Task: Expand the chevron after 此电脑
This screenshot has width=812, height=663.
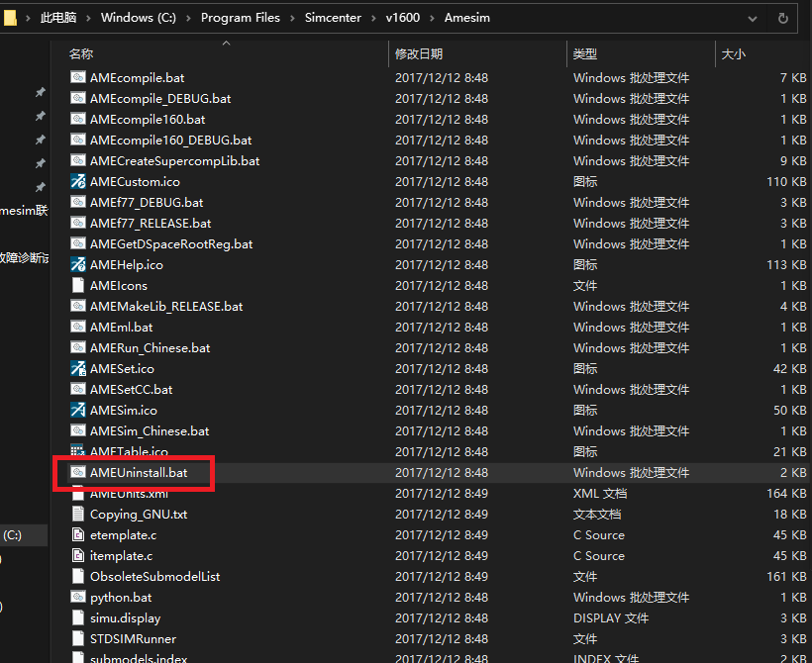Action: coord(88,18)
